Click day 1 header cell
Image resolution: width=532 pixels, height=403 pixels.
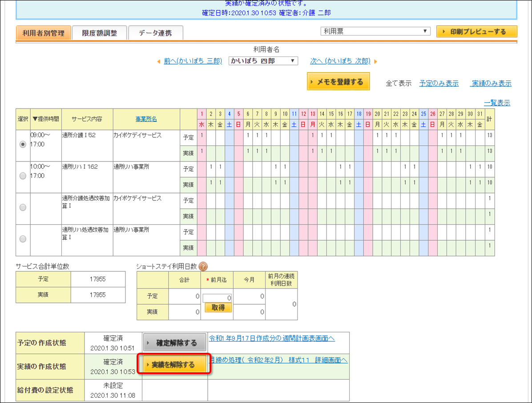[x=202, y=114]
